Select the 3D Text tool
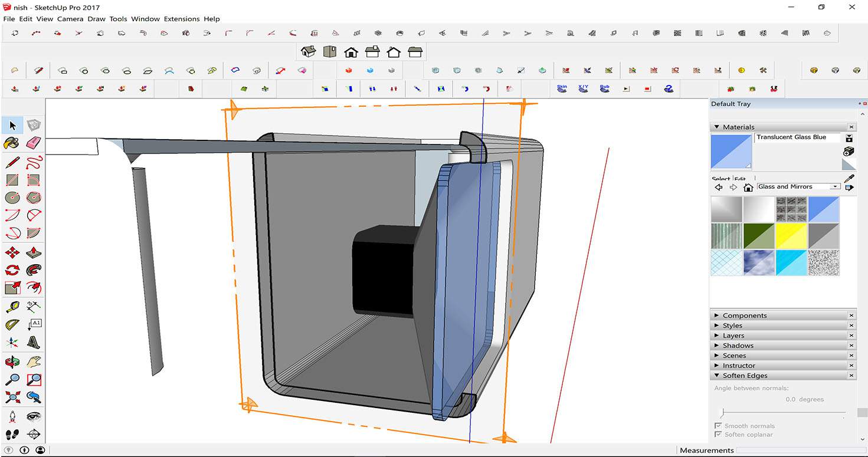868x457 pixels. point(34,342)
